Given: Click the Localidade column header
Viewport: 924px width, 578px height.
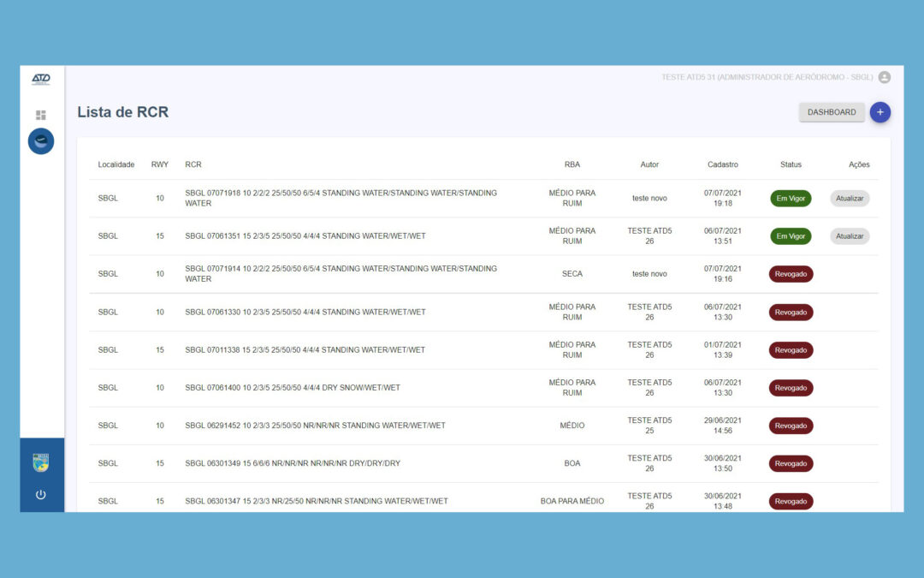Looking at the screenshot, I should [116, 164].
